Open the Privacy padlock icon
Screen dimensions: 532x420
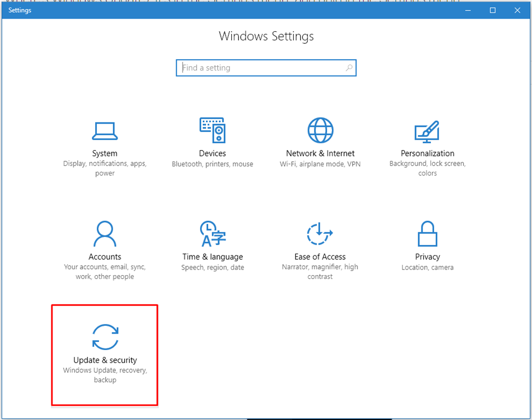(x=428, y=234)
